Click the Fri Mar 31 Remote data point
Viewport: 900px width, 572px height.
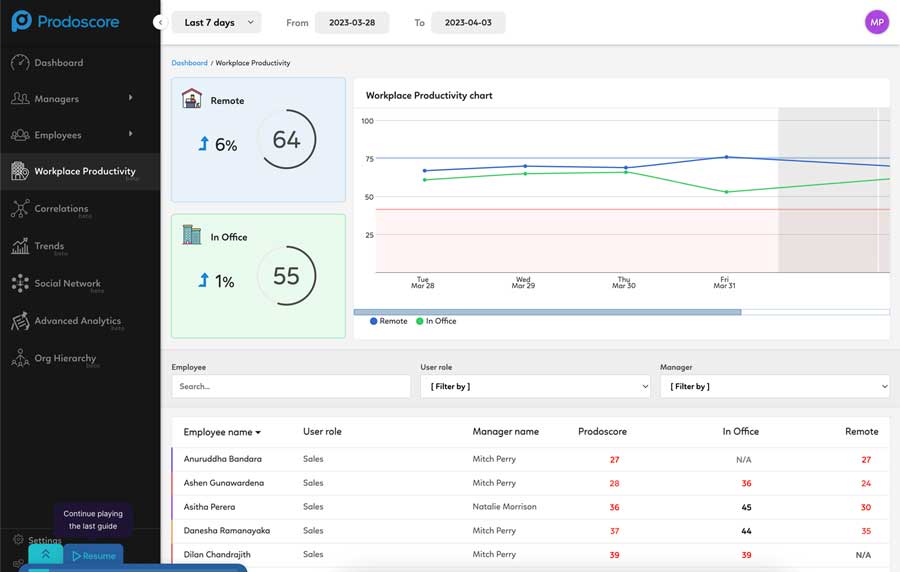pyautogui.click(x=726, y=157)
